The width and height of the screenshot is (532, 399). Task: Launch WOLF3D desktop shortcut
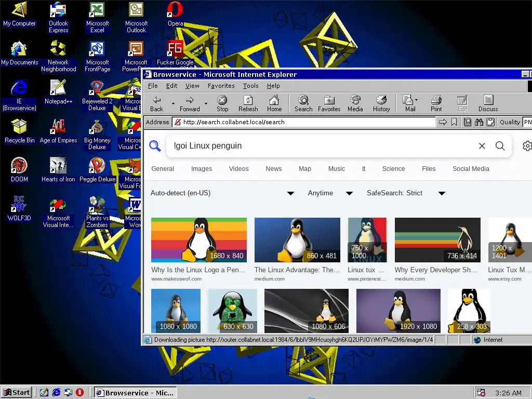tap(19, 209)
